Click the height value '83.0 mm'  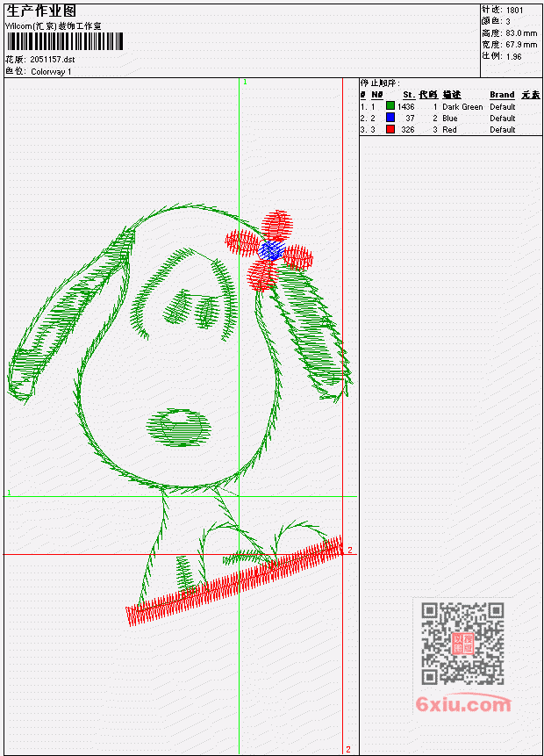tap(521, 33)
